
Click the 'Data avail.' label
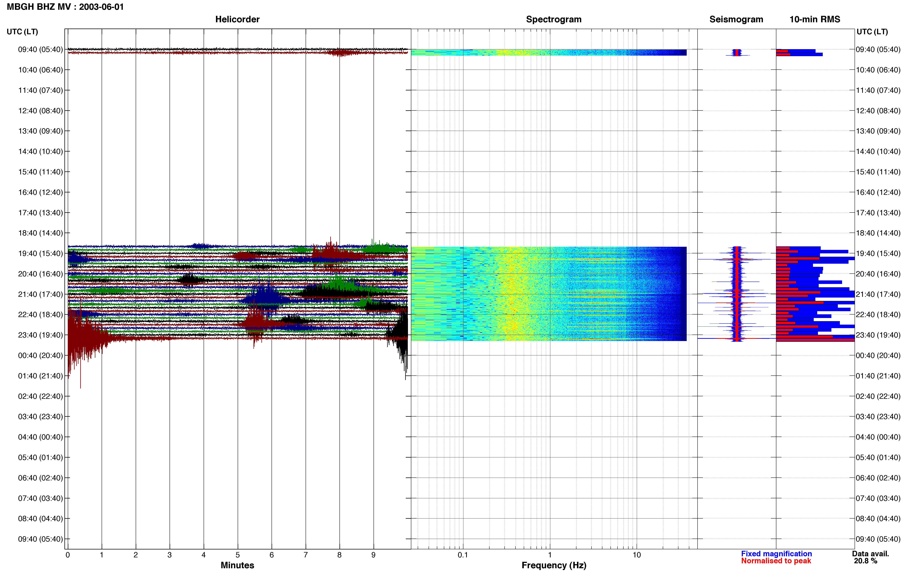tap(870, 554)
